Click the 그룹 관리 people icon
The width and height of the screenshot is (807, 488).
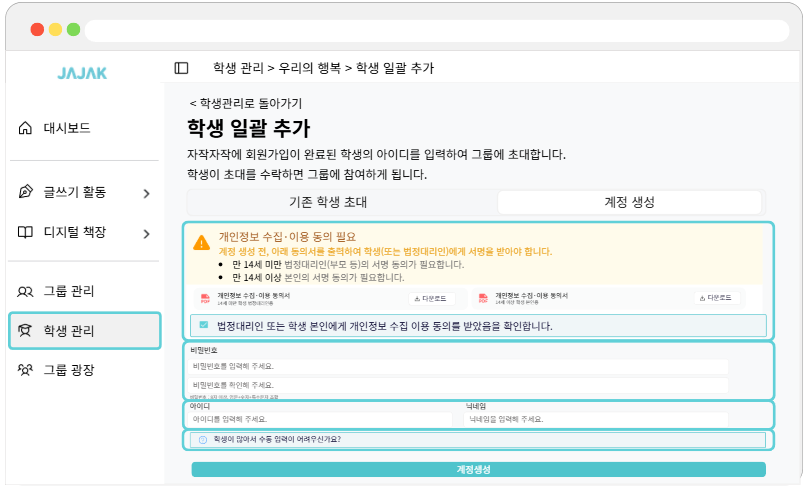click(x=25, y=291)
